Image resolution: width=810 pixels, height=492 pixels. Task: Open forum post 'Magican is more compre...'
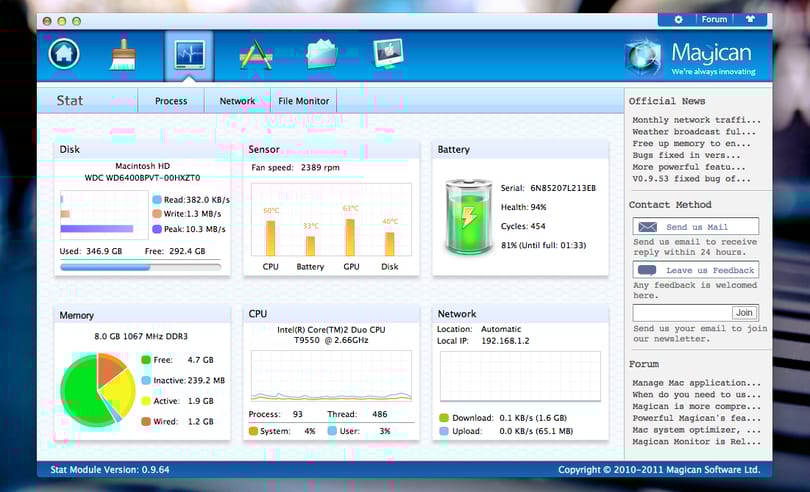(696, 406)
